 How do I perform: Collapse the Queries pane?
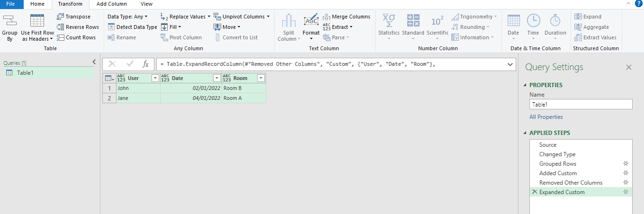click(94, 62)
